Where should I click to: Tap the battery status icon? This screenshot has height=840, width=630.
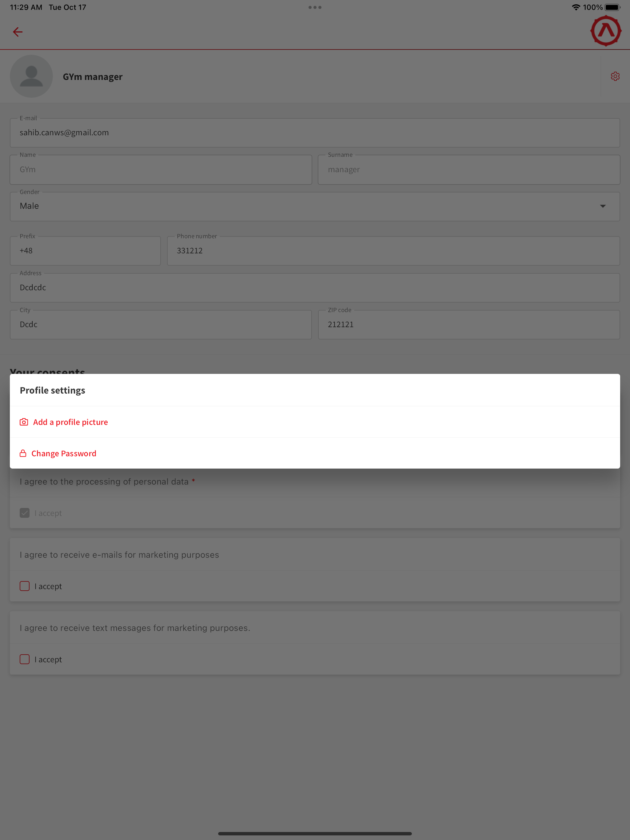[612, 7]
